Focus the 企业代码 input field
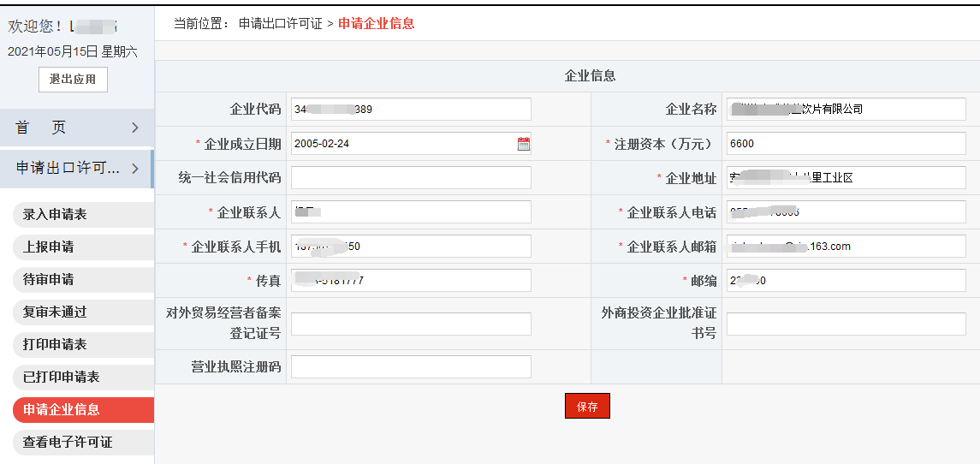 click(x=411, y=109)
